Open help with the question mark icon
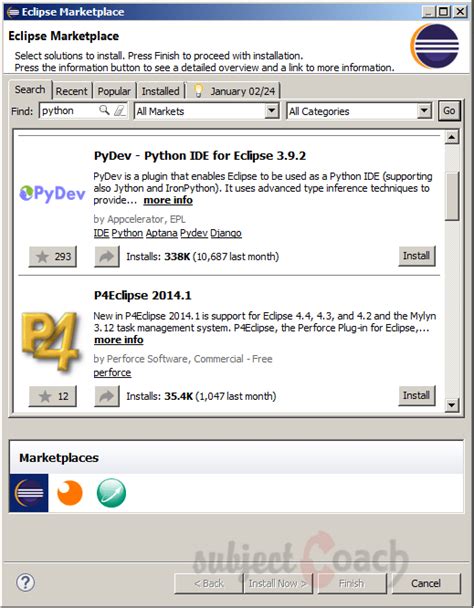The height and width of the screenshot is (608, 474). point(26,582)
